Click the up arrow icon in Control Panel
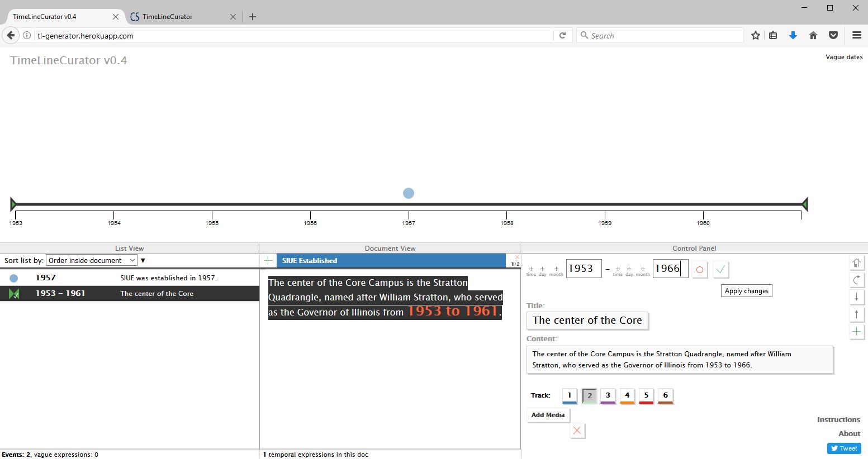868x459 pixels. click(856, 314)
